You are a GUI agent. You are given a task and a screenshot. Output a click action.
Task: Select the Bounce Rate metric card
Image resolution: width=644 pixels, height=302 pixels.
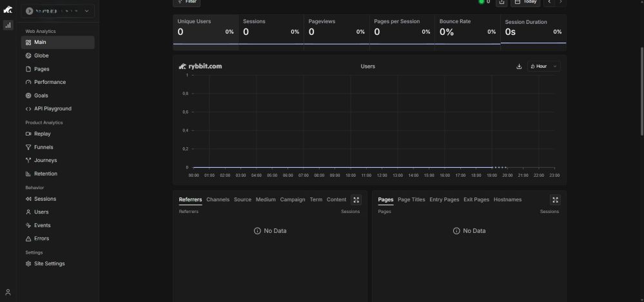click(467, 29)
